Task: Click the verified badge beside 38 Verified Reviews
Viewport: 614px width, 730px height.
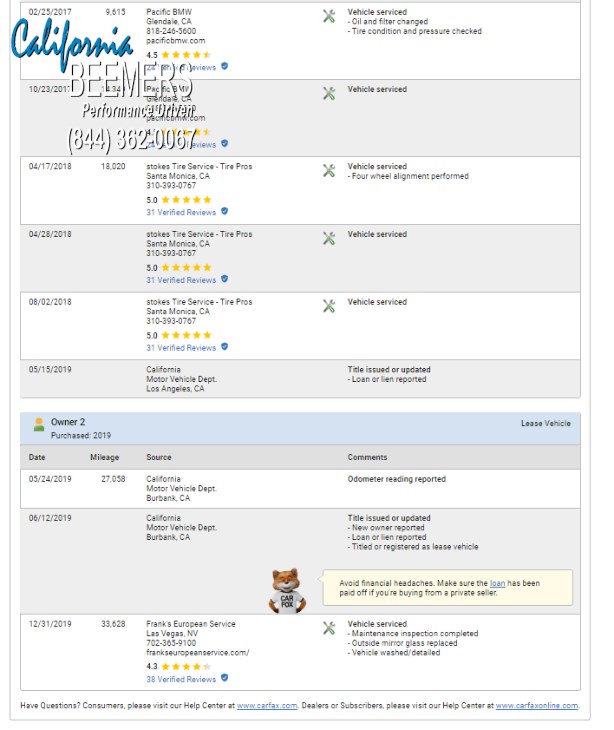Action: click(x=224, y=679)
